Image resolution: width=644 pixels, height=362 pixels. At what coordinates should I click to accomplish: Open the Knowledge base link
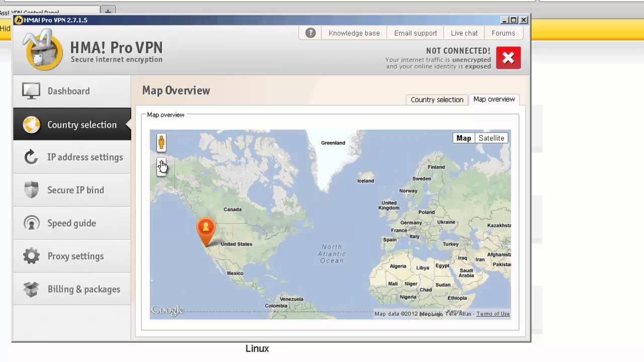point(354,33)
